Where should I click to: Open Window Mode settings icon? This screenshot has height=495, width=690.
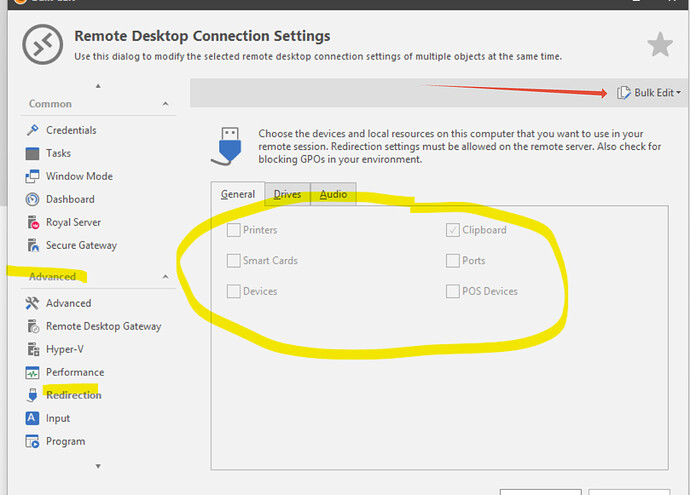(32, 176)
